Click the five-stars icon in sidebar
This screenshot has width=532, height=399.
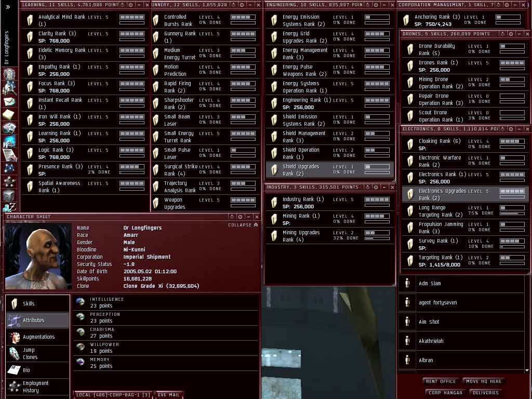(9, 182)
